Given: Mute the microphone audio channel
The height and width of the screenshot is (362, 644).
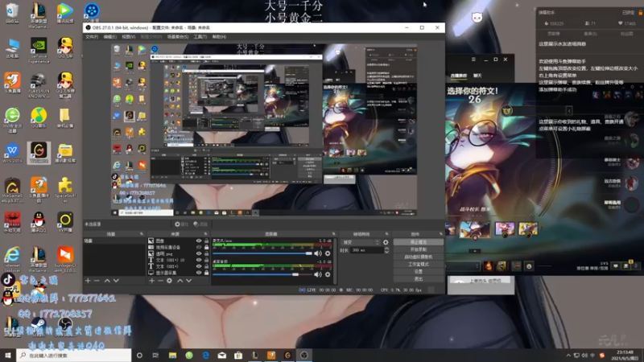Looking at the screenshot, I should coord(318,253).
